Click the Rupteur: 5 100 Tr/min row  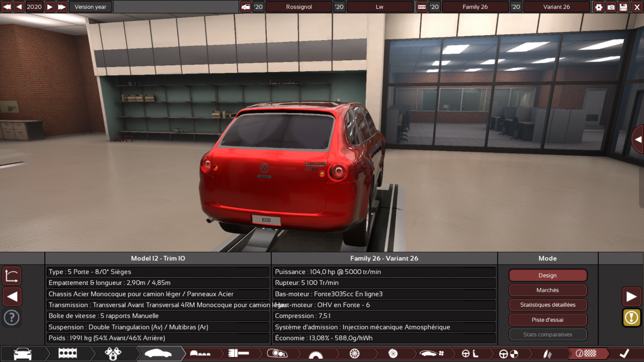384,283
